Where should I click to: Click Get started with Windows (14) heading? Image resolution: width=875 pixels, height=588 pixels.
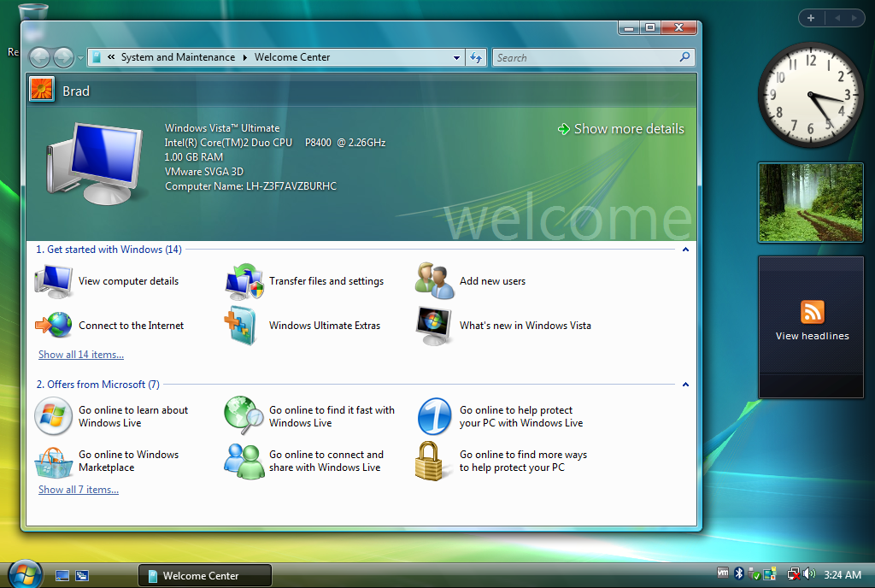point(109,250)
